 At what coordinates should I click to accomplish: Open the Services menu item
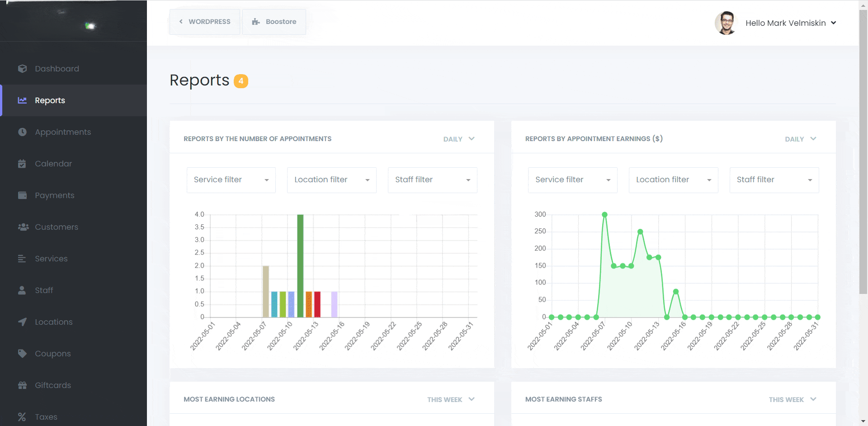pos(51,259)
